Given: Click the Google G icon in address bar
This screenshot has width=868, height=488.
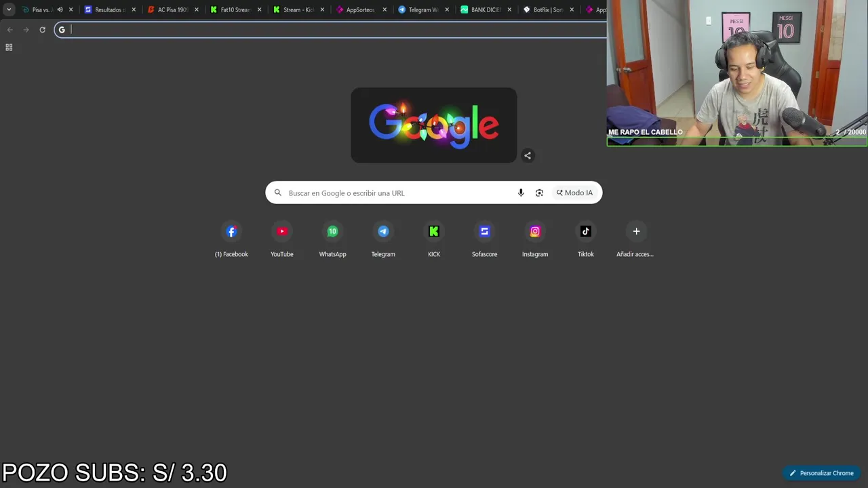Looking at the screenshot, I should (62, 30).
